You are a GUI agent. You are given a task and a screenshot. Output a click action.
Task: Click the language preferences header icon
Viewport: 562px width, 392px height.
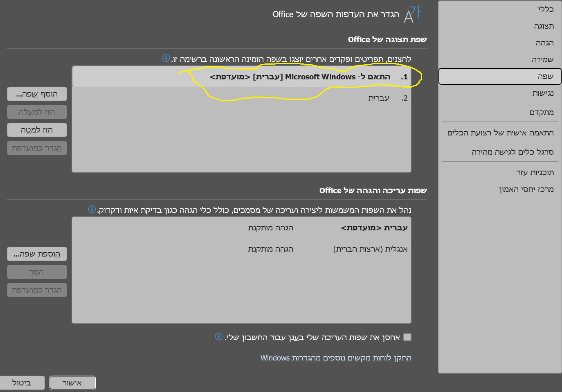414,14
